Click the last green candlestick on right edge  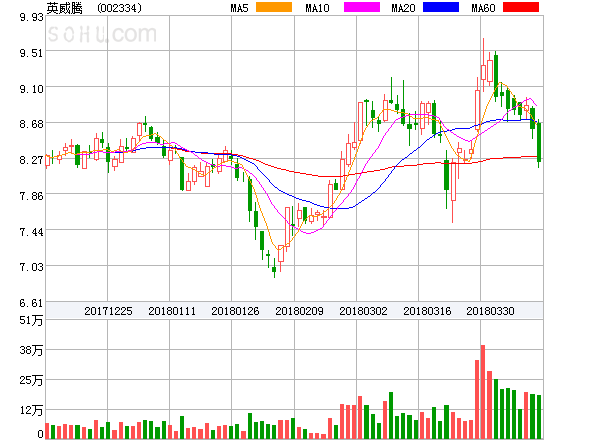coord(539,142)
